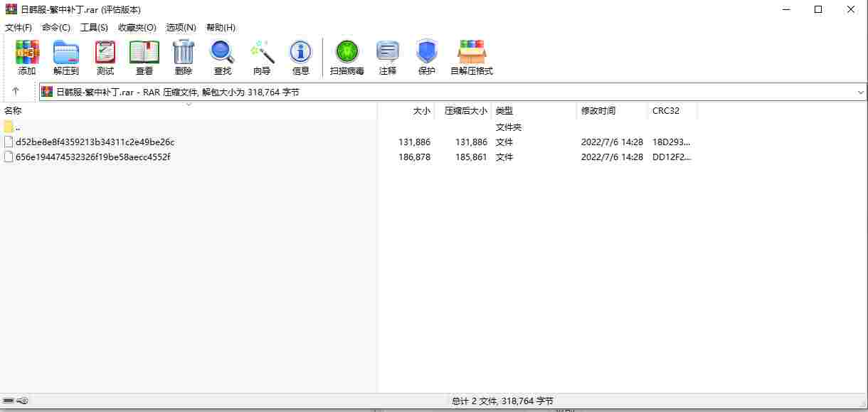Open the 帮助(H) menu
Image resolution: width=868 pixels, height=412 pixels.
tap(221, 27)
